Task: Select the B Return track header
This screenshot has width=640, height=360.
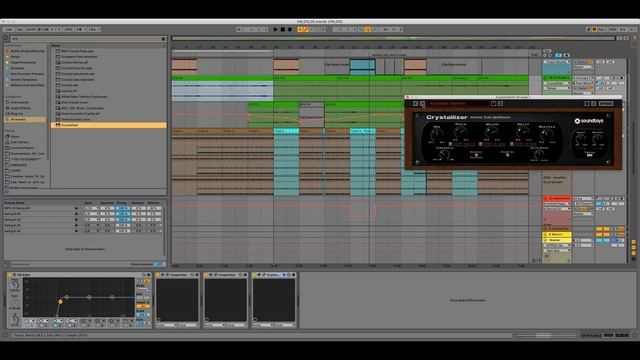Action: coord(557,235)
